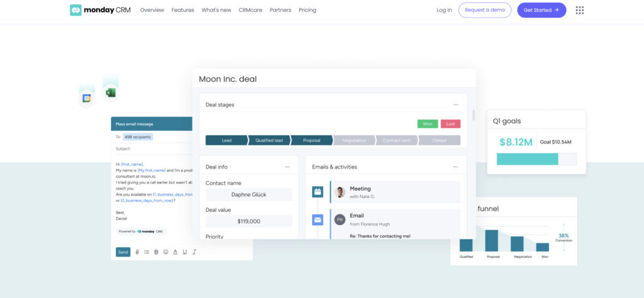Viewport: 644px width, 298px height.
Task: Click the Goal $10.54M text
Action: click(556, 142)
